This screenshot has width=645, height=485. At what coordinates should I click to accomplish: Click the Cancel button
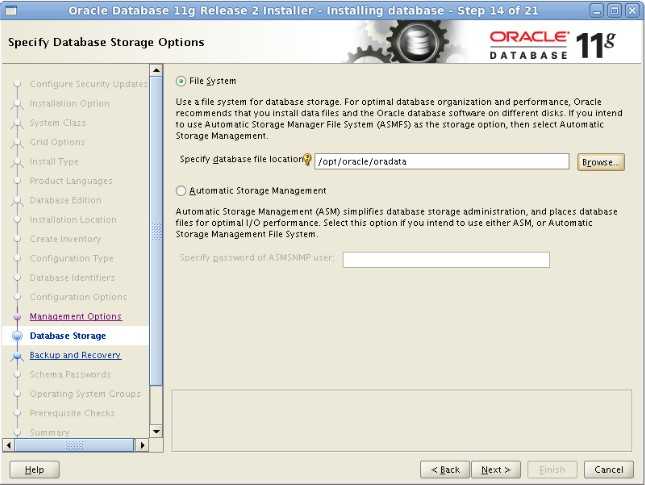coord(608,469)
